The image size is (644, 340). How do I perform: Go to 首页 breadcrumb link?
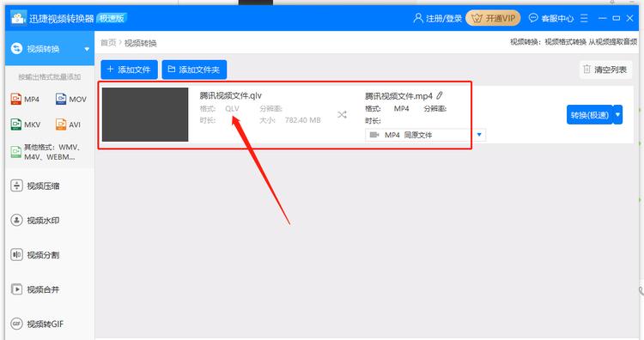(108, 43)
